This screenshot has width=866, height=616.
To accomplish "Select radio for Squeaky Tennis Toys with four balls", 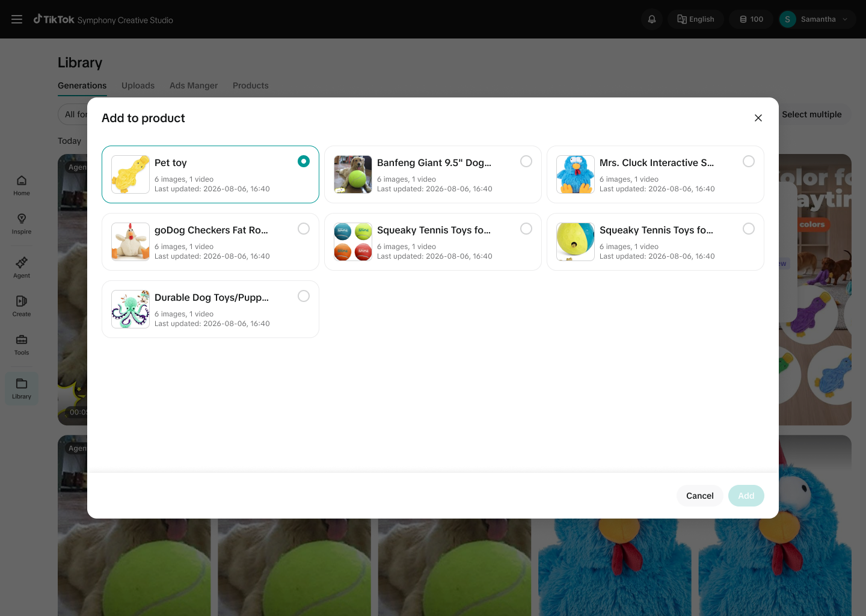I will 526,229.
